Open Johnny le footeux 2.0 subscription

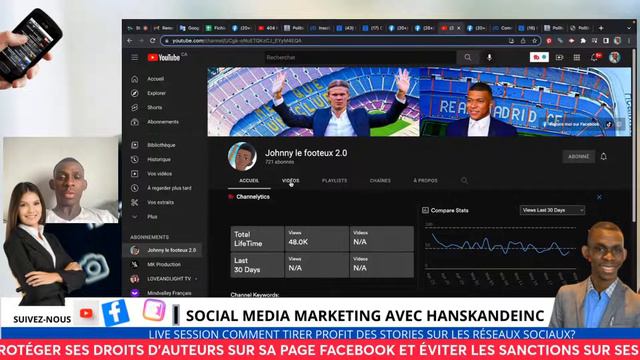(163, 250)
